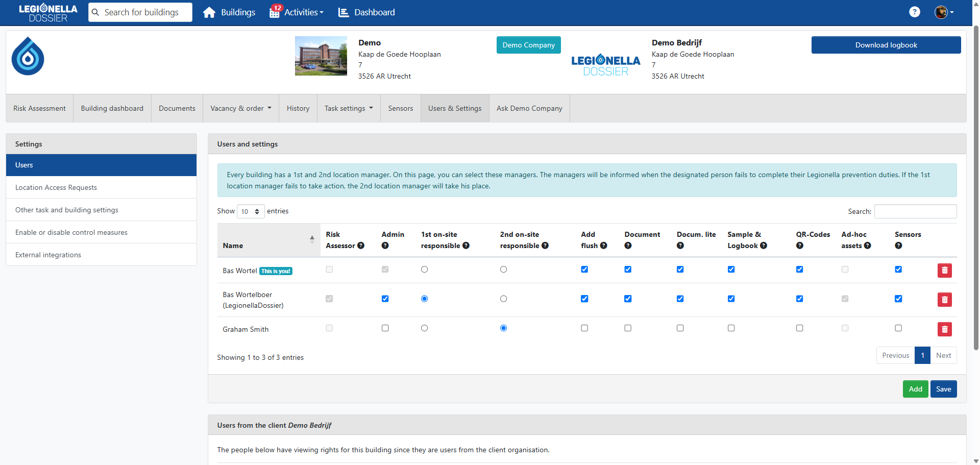This screenshot has height=465, width=980.
Task: Delete the Graham Smith user row
Action: point(944,329)
